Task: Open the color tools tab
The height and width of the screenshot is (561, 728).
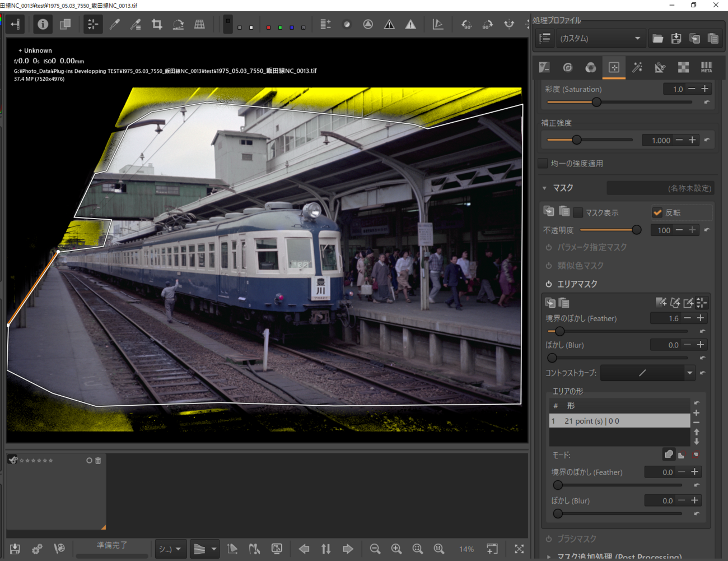Action: tap(590, 67)
